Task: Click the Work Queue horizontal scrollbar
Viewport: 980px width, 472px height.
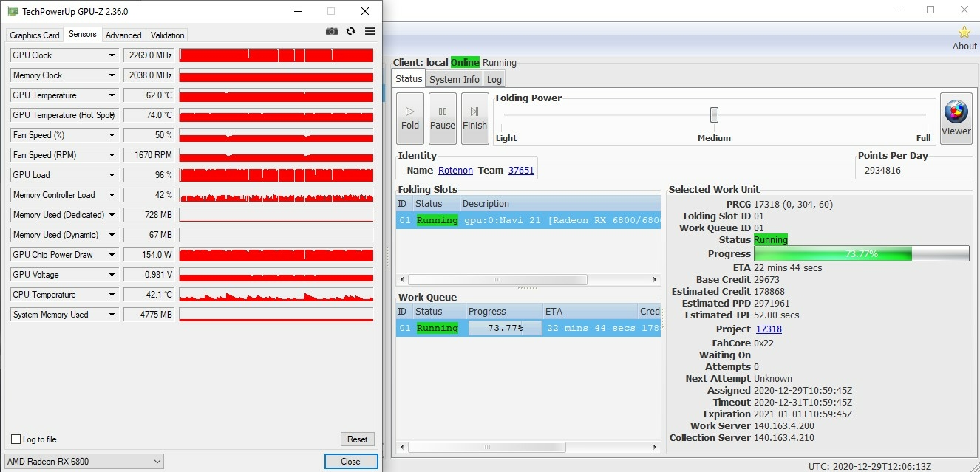Action: tap(486, 448)
